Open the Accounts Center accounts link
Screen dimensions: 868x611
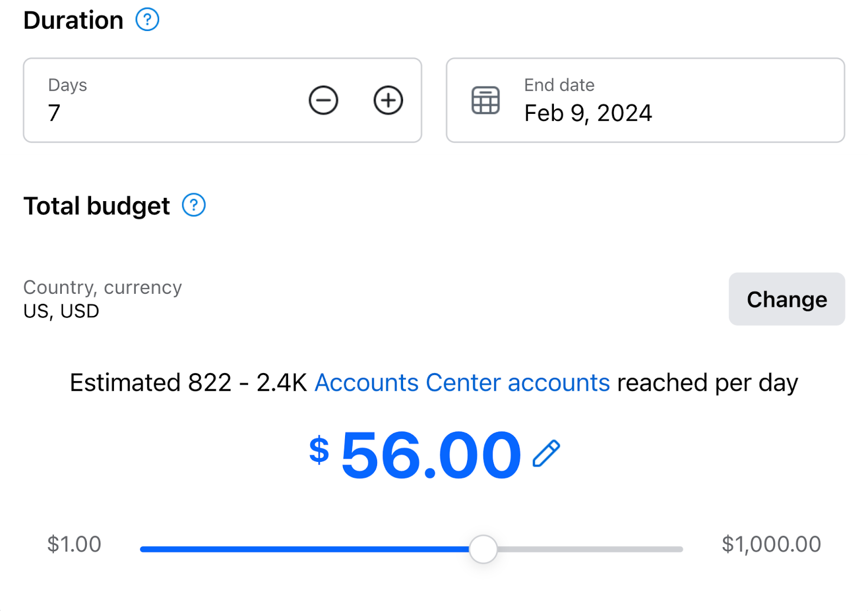tap(462, 382)
